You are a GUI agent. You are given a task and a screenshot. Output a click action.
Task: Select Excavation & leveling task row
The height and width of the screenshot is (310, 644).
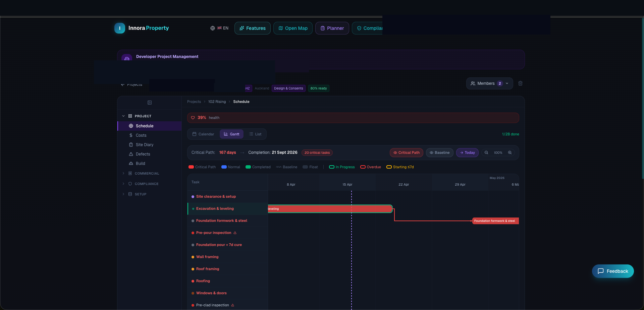click(x=228, y=208)
